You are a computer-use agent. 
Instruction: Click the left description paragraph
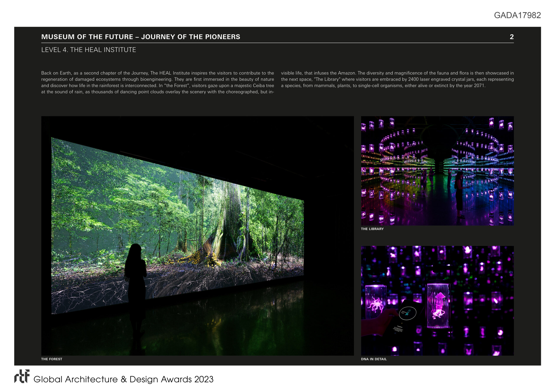(157, 82)
